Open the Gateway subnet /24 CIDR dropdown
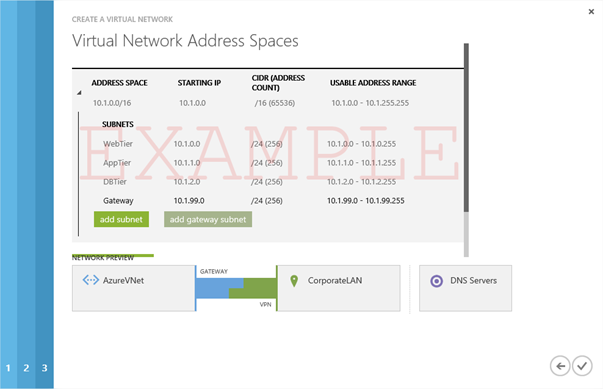 pos(267,201)
